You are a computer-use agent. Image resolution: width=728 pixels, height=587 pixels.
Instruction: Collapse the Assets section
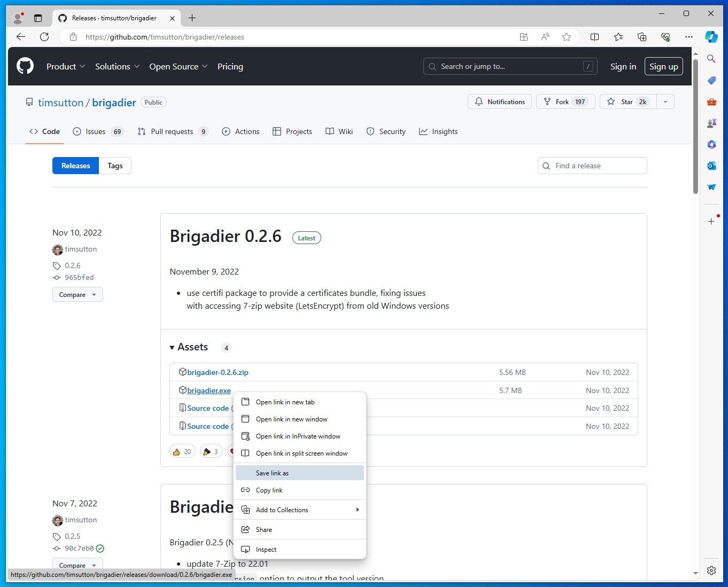[189, 347]
